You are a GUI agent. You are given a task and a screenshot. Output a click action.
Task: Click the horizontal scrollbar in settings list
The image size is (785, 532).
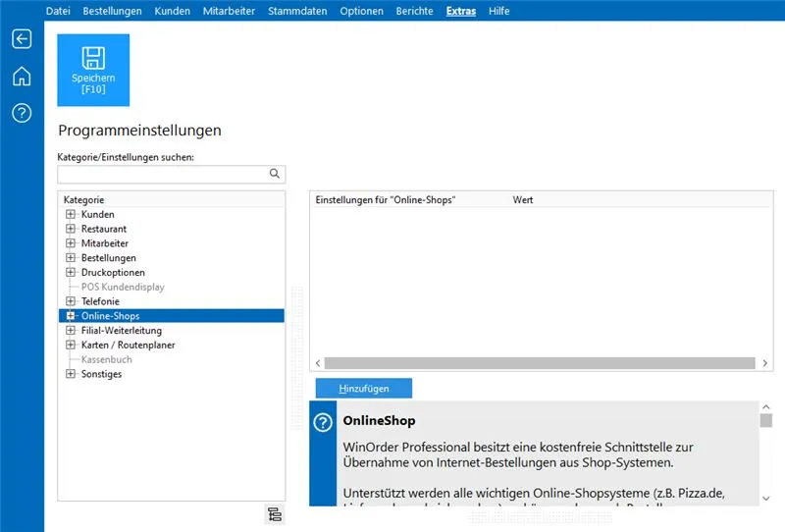click(x=540, y=362)
